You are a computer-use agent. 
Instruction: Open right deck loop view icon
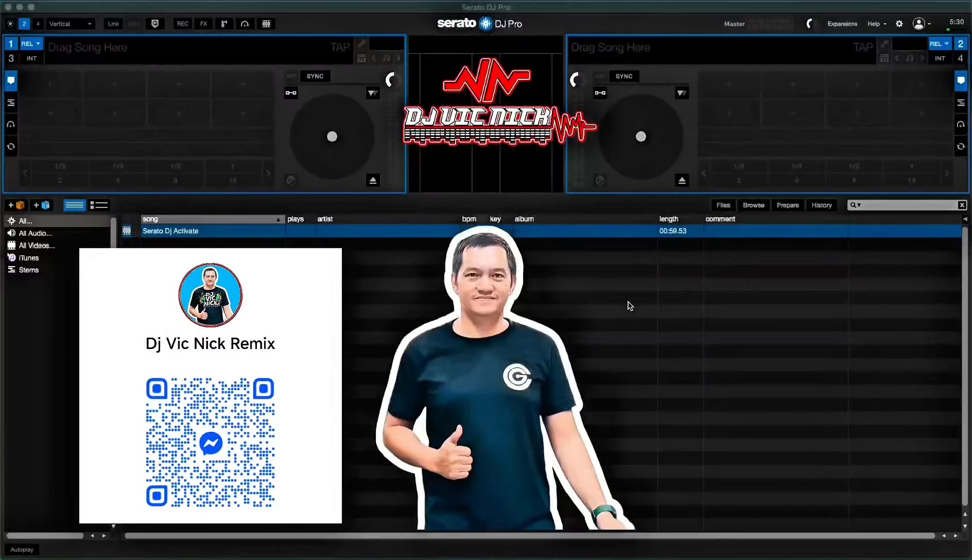click(961, 147)
